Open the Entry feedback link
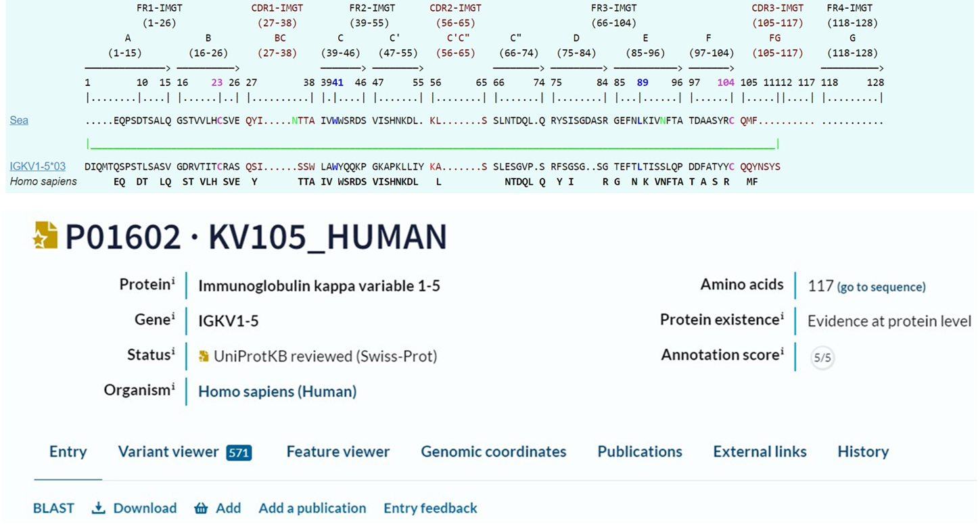Viewport: 980px width, 524px height. click(x=430, y=508)
